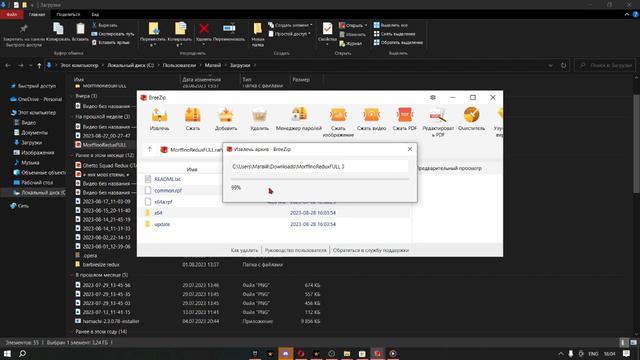Screen dimensions: 640x360
Task: Open the Файл tab in Explorer
Action: click(11, 14)
